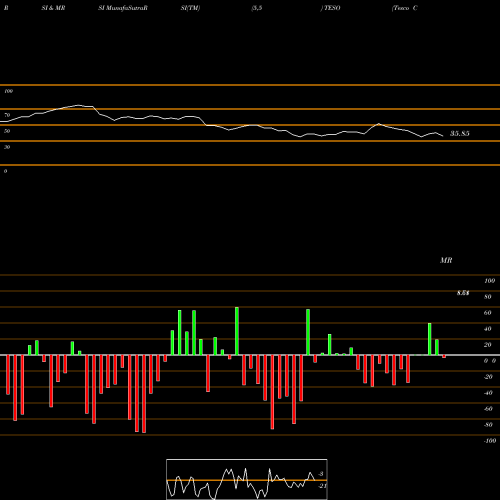500x500 pixels.
Task: Click the "SI & MR" header text
Action: pos(53,8)
